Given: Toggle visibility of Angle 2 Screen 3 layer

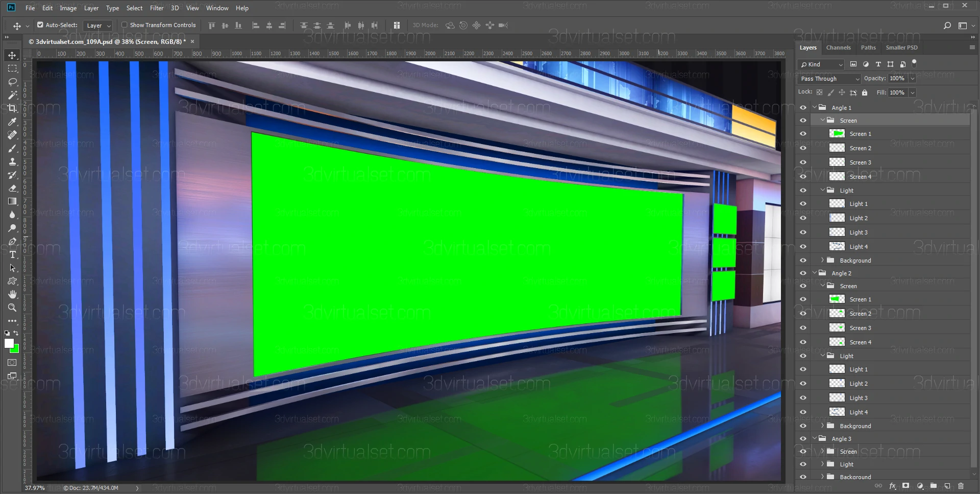Looking at the screenshot, I should (x=803, y=328).
